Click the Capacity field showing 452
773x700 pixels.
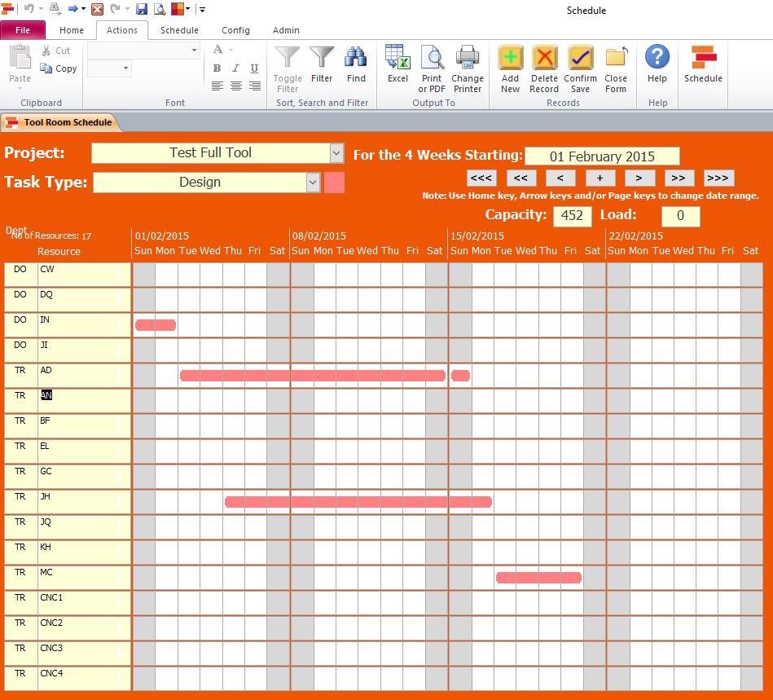(x=572, y=216)
